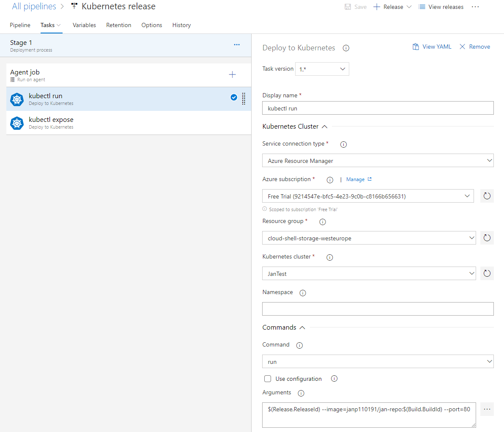Click the Namespace input field

(x=378, y=309)
